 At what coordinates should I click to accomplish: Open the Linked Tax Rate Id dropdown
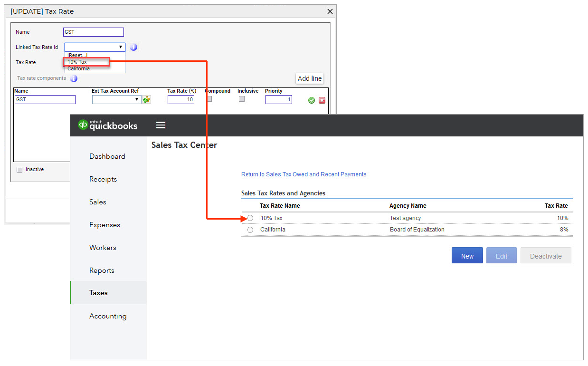(95, 47)
